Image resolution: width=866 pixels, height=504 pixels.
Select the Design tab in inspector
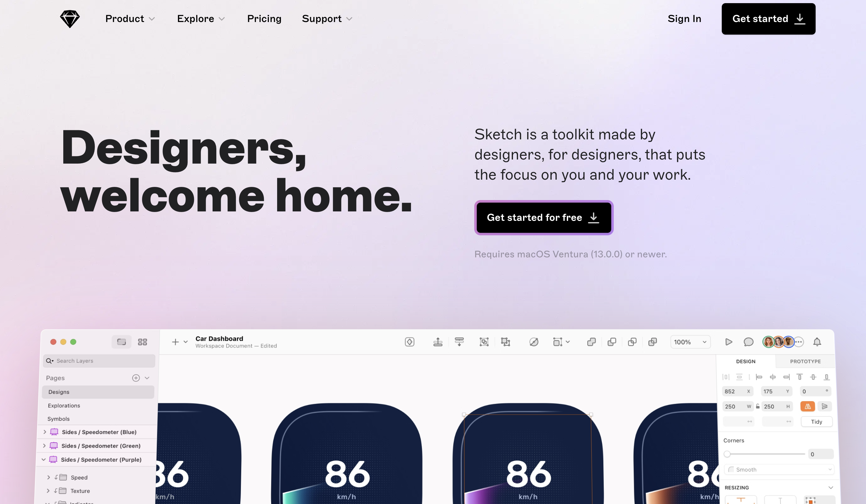pos(746,361)
